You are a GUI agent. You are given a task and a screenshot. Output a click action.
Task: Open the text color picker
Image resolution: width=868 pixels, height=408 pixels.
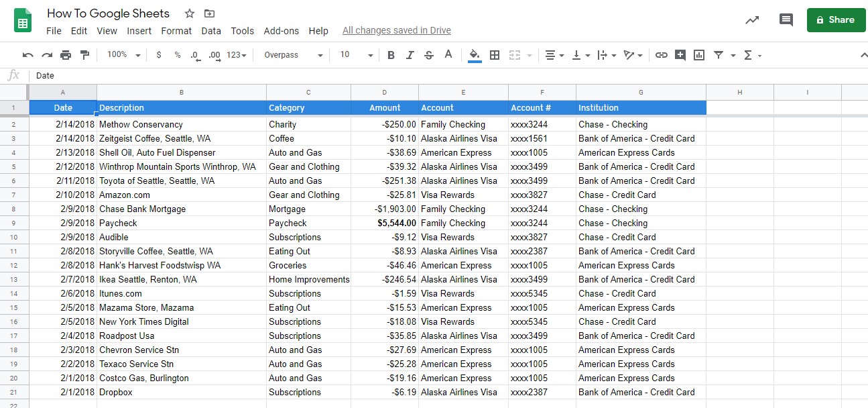(x=448, y=55)
